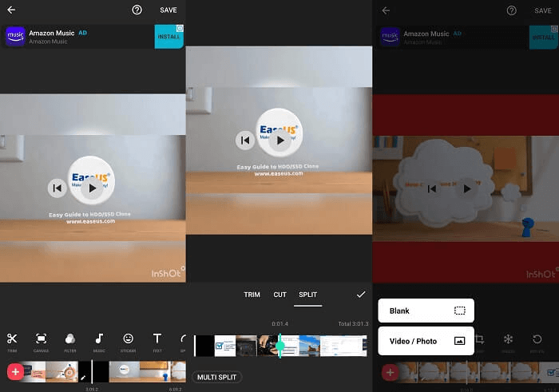Click the INSTALL button on Amazon Music ad
The width and height of the screenshot is (559, 392).
tap(168, 37)
